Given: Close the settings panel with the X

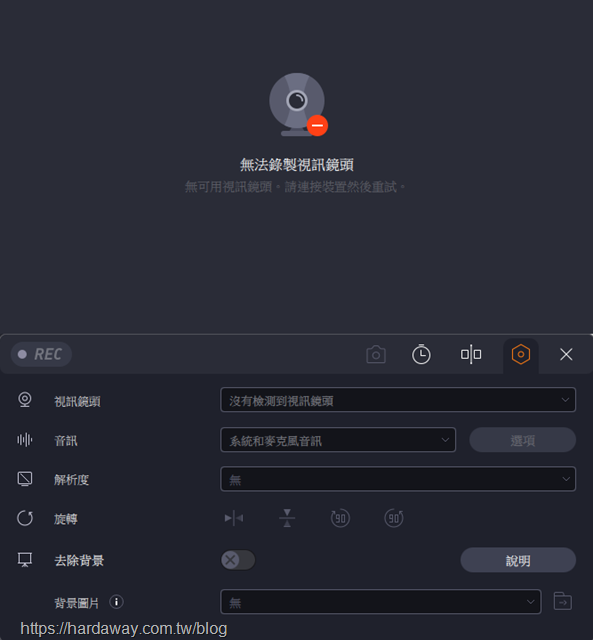Looking at the screenshot, I should [x=566, y=354].
